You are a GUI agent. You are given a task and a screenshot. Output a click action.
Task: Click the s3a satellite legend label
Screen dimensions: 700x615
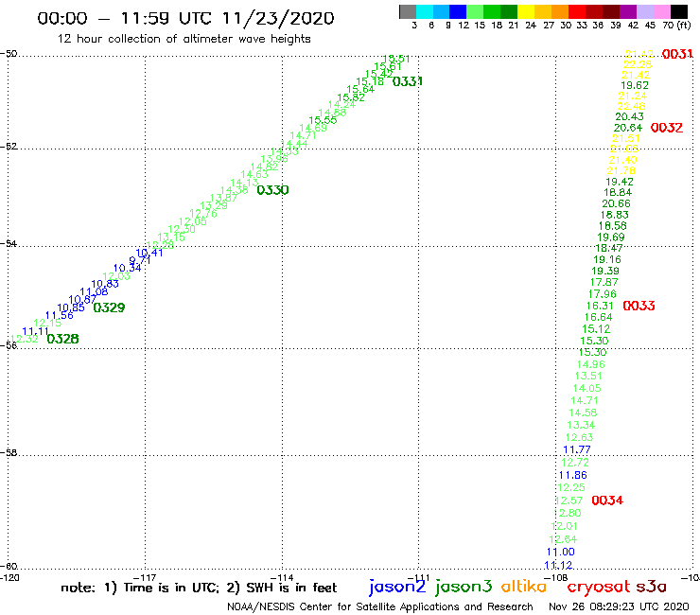pos(652,587)
